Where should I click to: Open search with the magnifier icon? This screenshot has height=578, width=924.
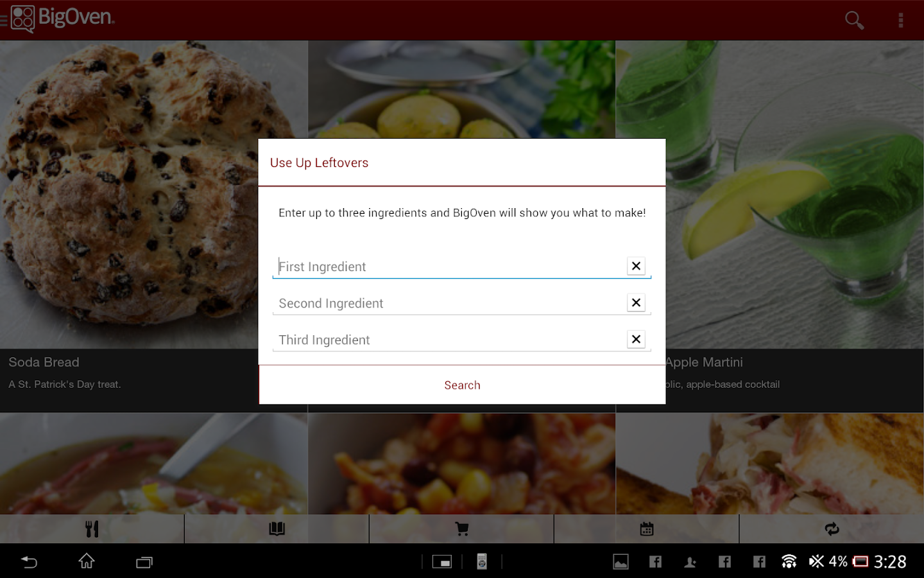tap(854, 20)
